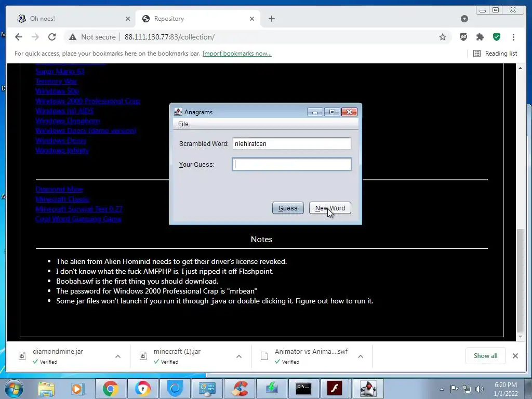Open the Minecraft Classic link
The height and width of the screenshot is (399, 532).
tap(62, 199)
